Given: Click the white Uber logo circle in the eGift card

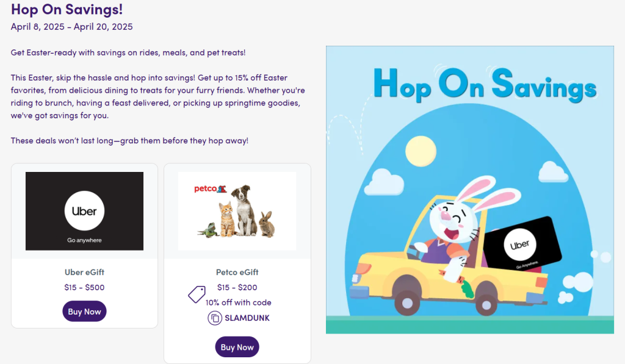Looking at the screenshot, I should point(84,211).
